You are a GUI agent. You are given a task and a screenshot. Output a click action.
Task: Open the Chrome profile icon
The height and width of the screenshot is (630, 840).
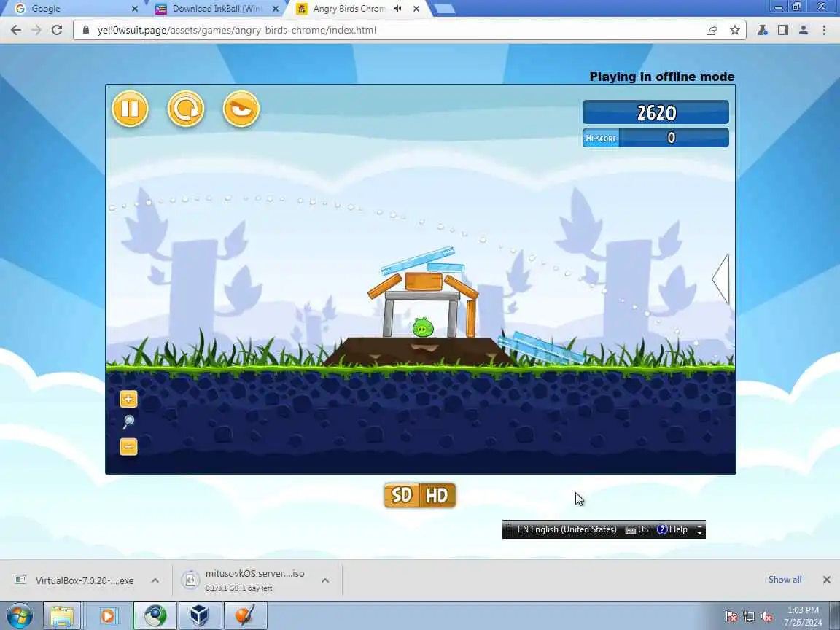point(803,30)
